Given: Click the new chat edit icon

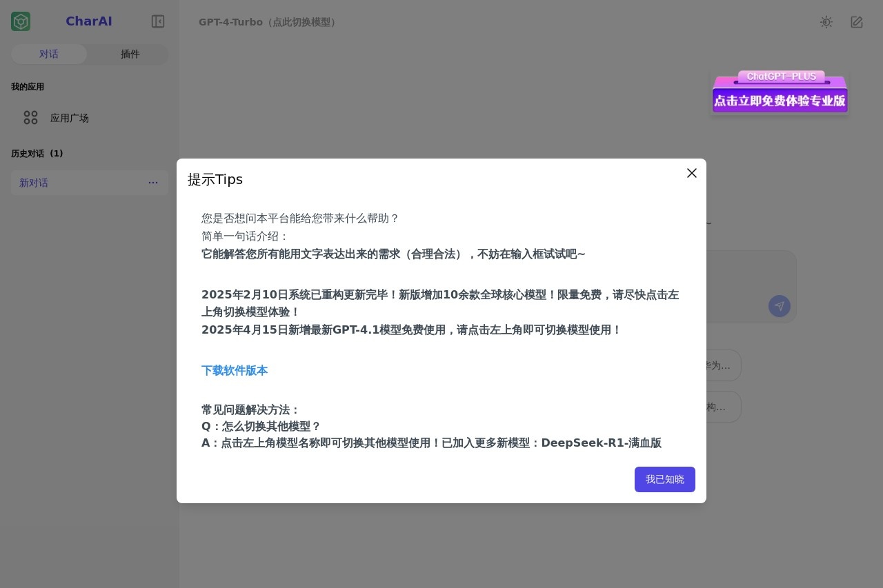Looking at the screenshot, I should 856,22.
